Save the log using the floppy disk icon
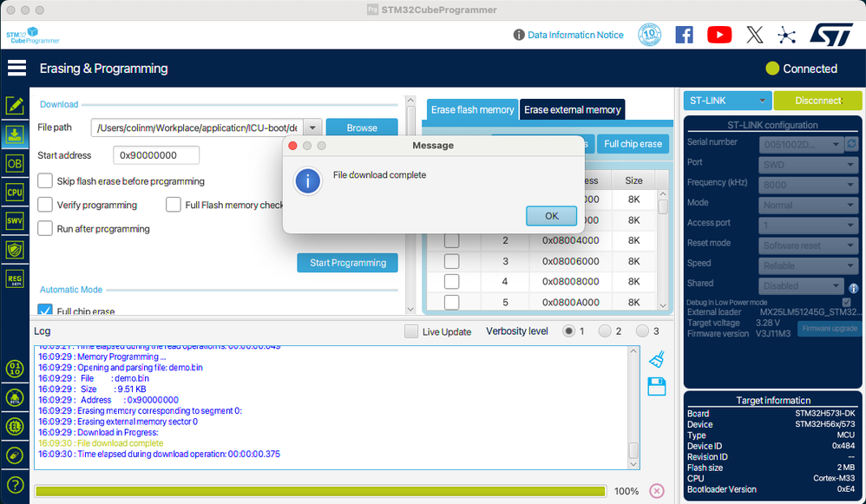The image size is (866, 504). point(657,387)
